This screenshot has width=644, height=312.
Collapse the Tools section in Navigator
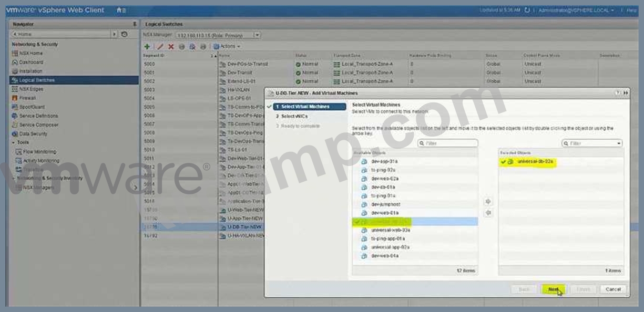coord(14,142)
